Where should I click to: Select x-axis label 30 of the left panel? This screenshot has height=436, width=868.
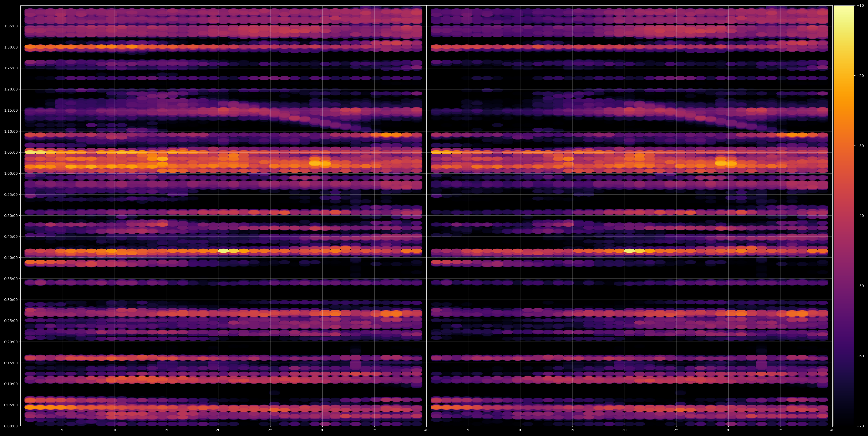pos(322,430)
